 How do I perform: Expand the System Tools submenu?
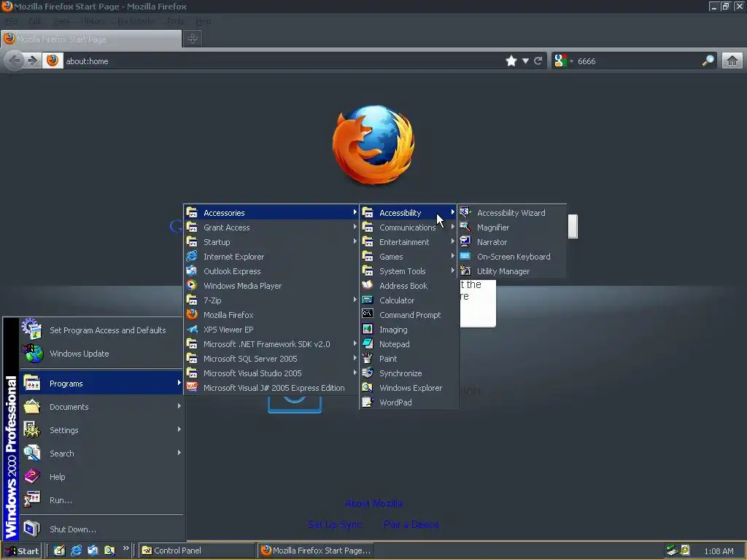[x=409, y=271]
